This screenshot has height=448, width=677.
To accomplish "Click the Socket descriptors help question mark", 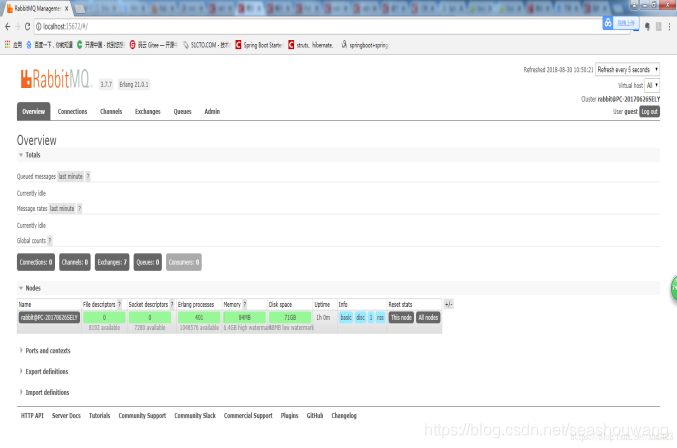I will coord(172,304).
